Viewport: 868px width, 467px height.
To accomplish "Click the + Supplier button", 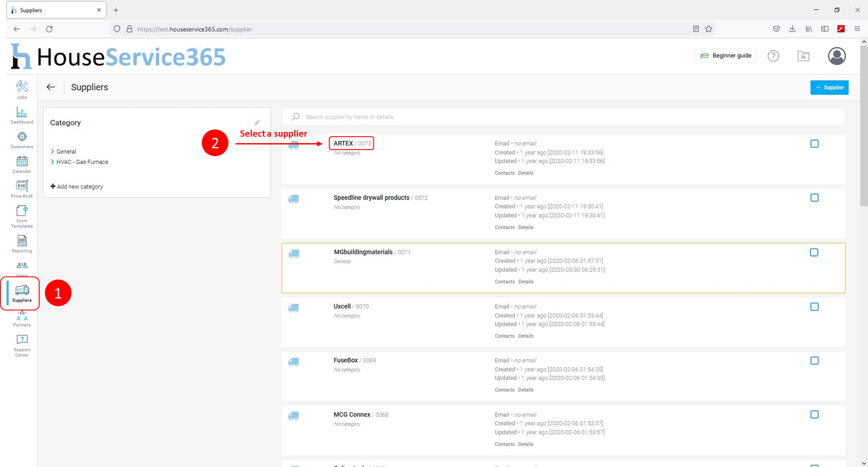I will point(829,87).
